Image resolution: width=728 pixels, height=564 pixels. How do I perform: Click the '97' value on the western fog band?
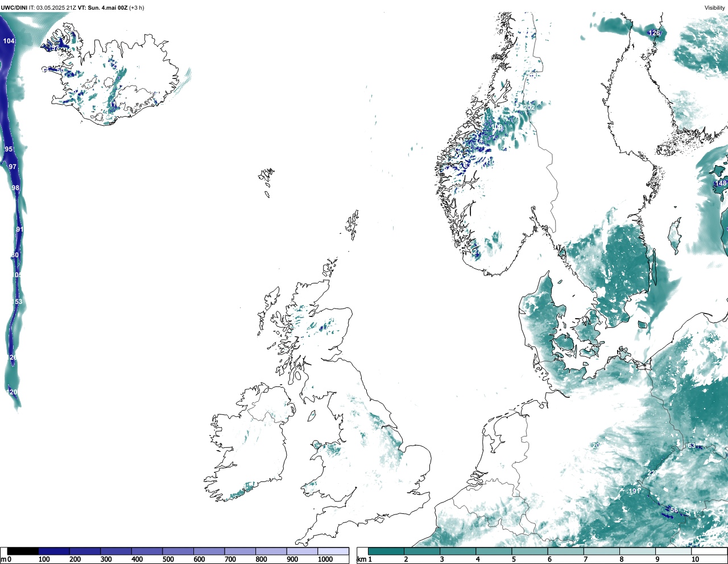[13, 167]
